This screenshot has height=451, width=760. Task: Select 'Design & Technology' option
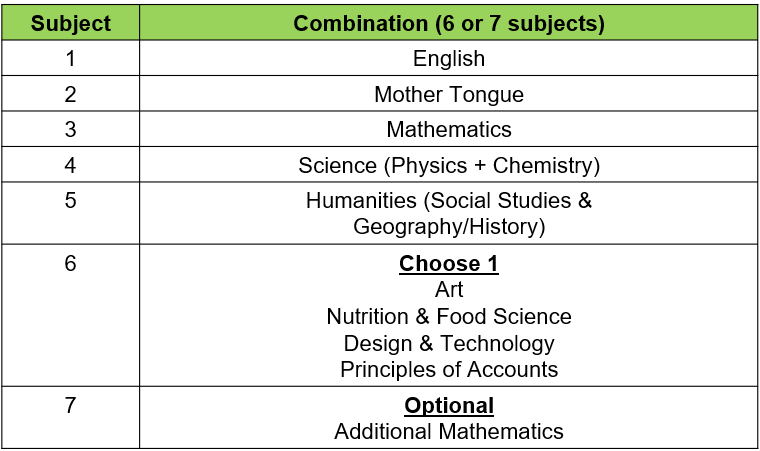click(449, 343)
